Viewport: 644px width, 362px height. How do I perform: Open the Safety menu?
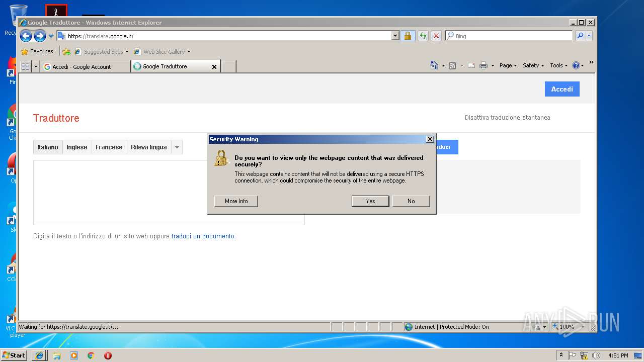click(x=533, y=65)
